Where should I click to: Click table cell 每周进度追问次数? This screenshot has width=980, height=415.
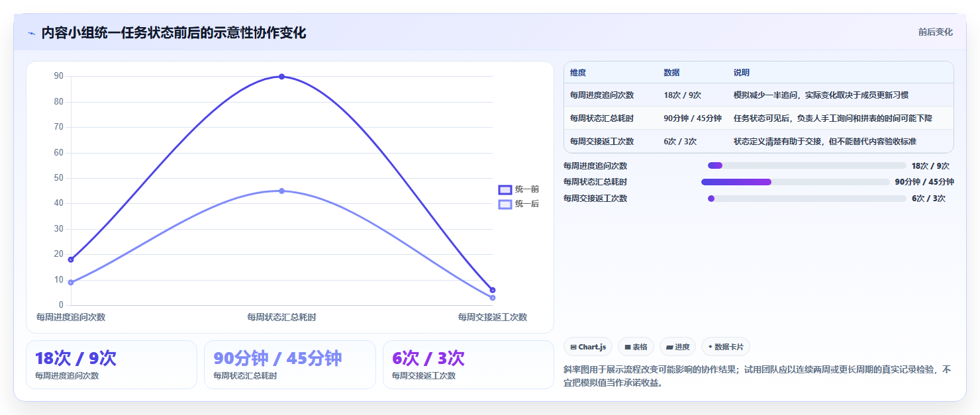[x=602, y=95]
